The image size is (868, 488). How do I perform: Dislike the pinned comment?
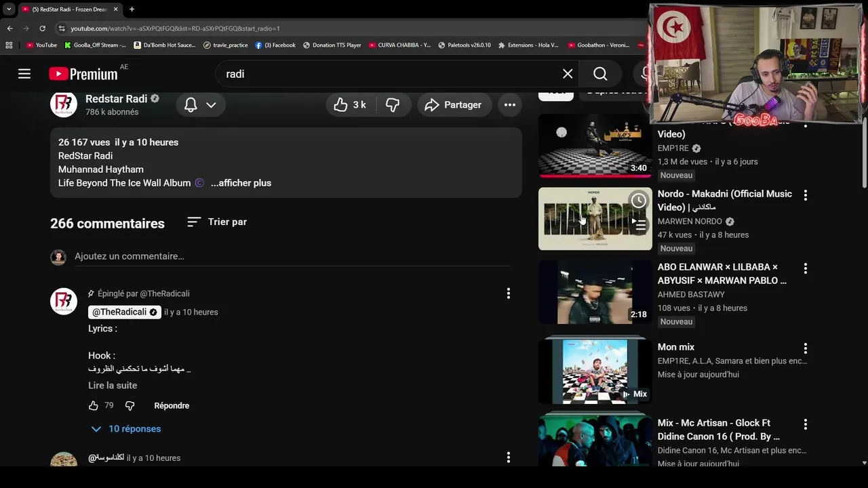coord(130,405)
